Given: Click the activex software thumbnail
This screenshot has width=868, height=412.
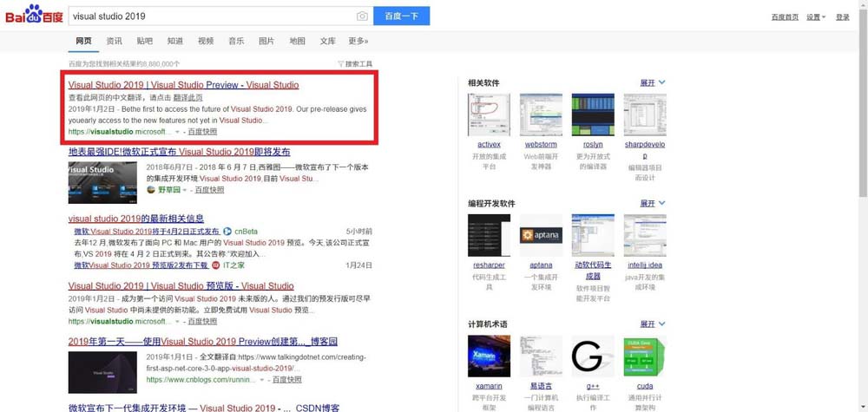Looking at the screenshot, I should [489, 114].
